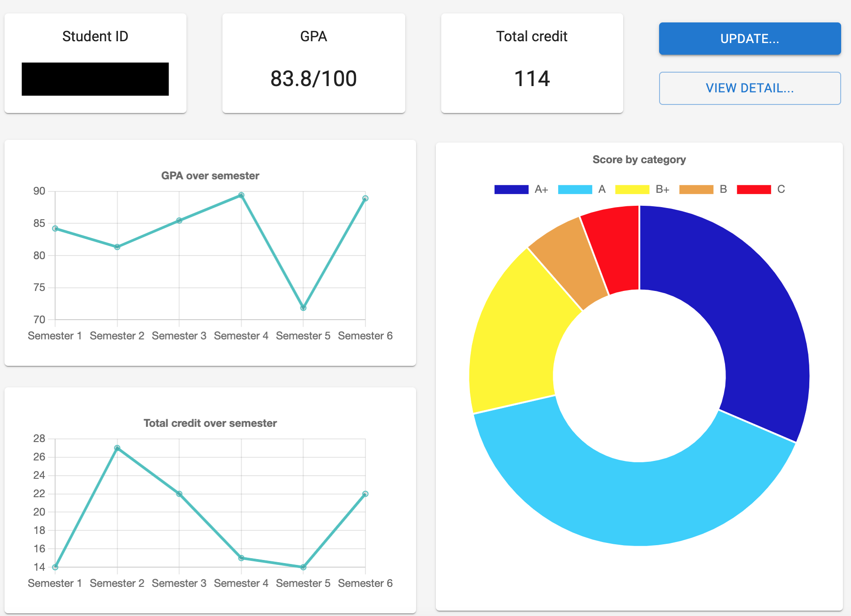Click the 'B+' legend label text
851x616 pixels.
pyautogui.click(x=663, y=189)
